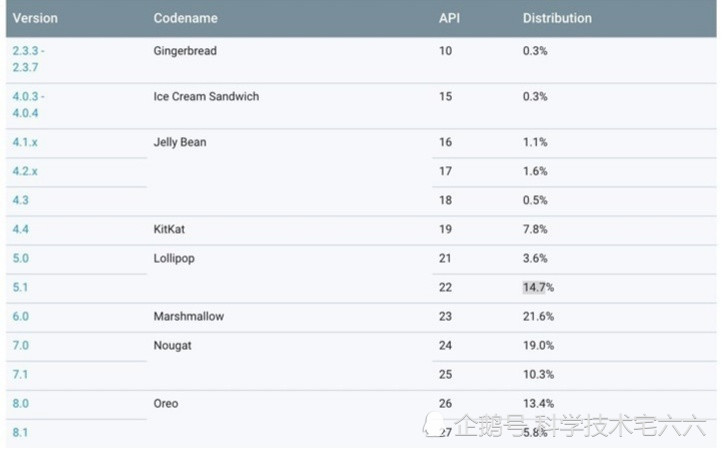Open the 4.3 version link
Image resolution: width=723 pixels, height=451 pixels.
[x=20, y=200]
